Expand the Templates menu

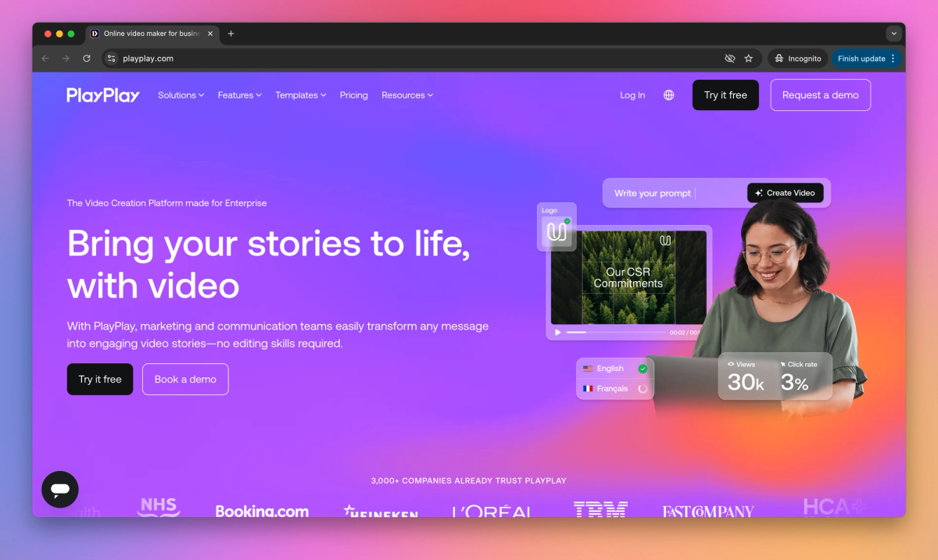pos(301,95)
